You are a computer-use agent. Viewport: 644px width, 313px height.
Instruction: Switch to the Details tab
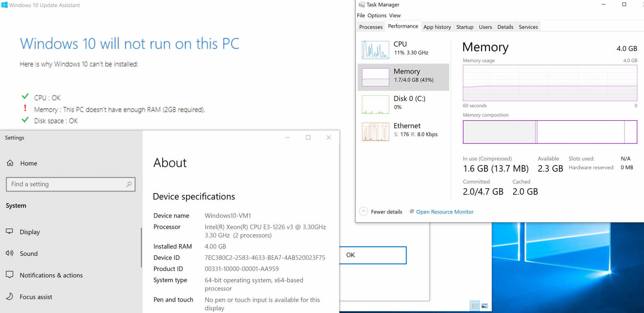(505, 27)
